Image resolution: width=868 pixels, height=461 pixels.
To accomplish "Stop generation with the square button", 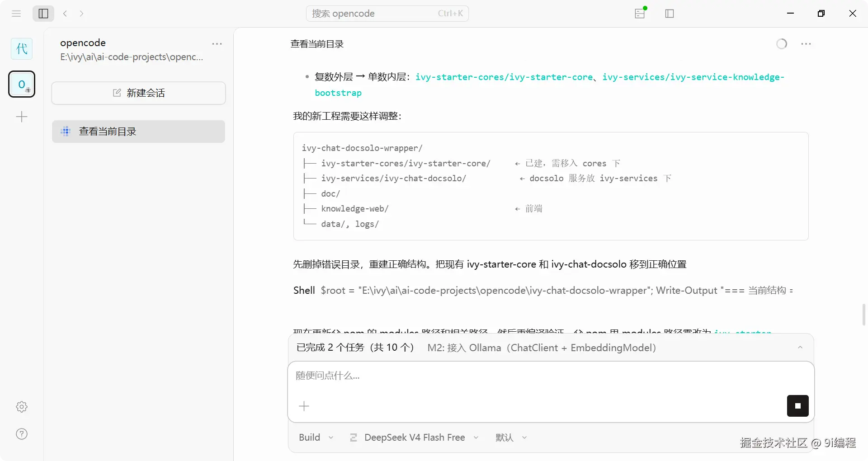I will [x=798, y=406].
